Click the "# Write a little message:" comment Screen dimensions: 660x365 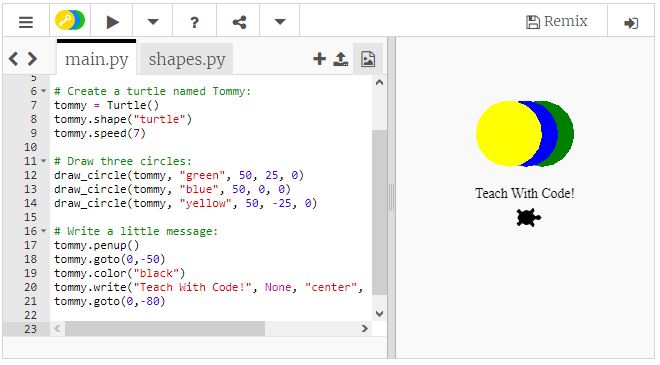(x=136, y=231)
